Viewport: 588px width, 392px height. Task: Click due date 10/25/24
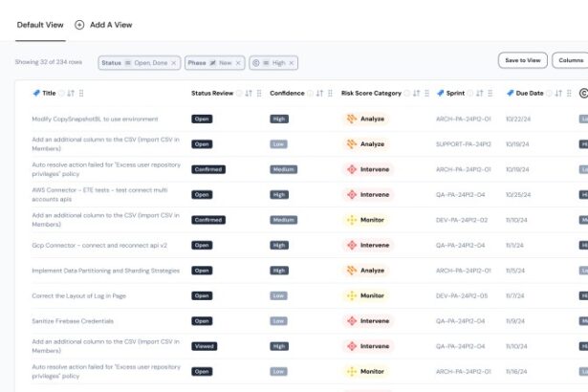[x=518, y=195]
